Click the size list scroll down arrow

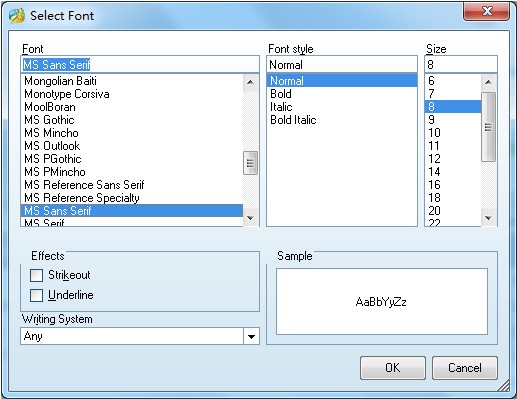pyautogui.click(x=489, y=218)
